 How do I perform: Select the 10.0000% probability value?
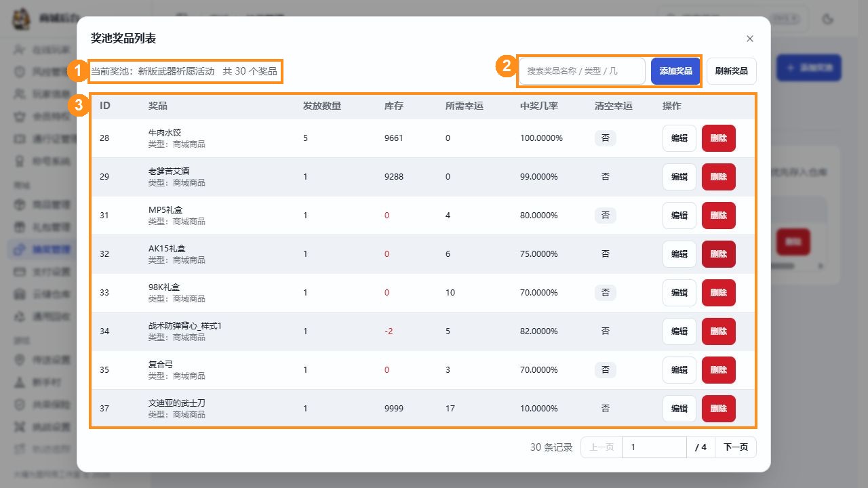(539, 409)
